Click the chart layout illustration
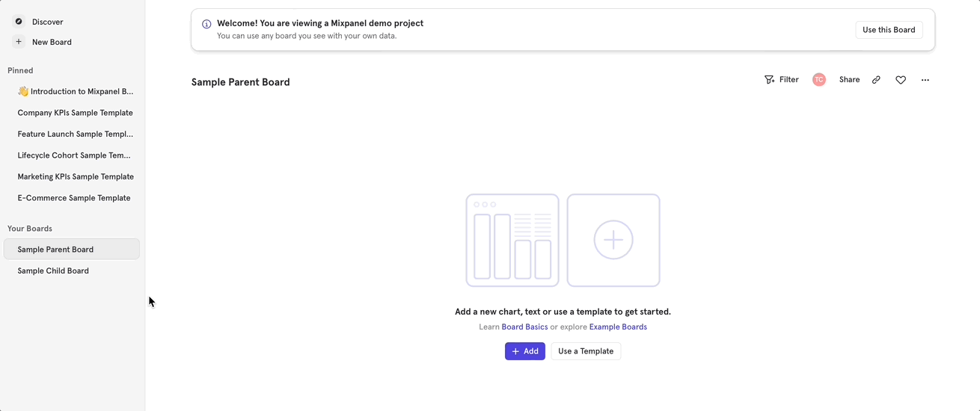980x411 pixels. 512,240
